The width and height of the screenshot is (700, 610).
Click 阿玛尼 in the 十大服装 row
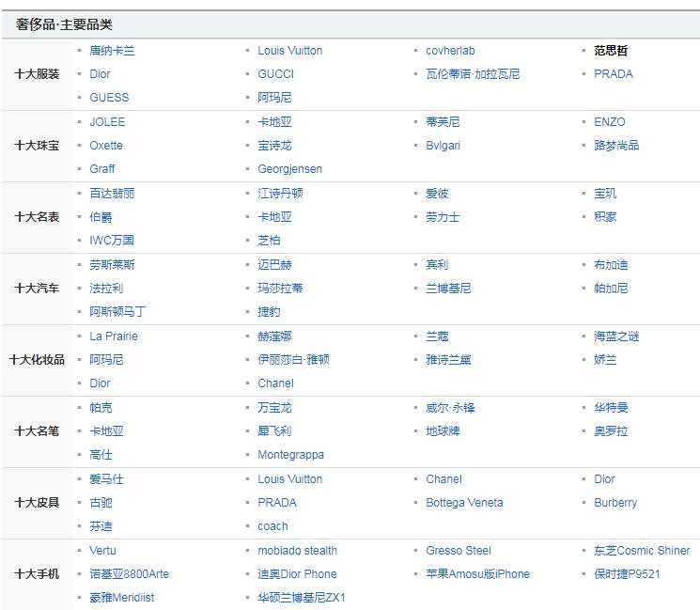pos(274,98)
